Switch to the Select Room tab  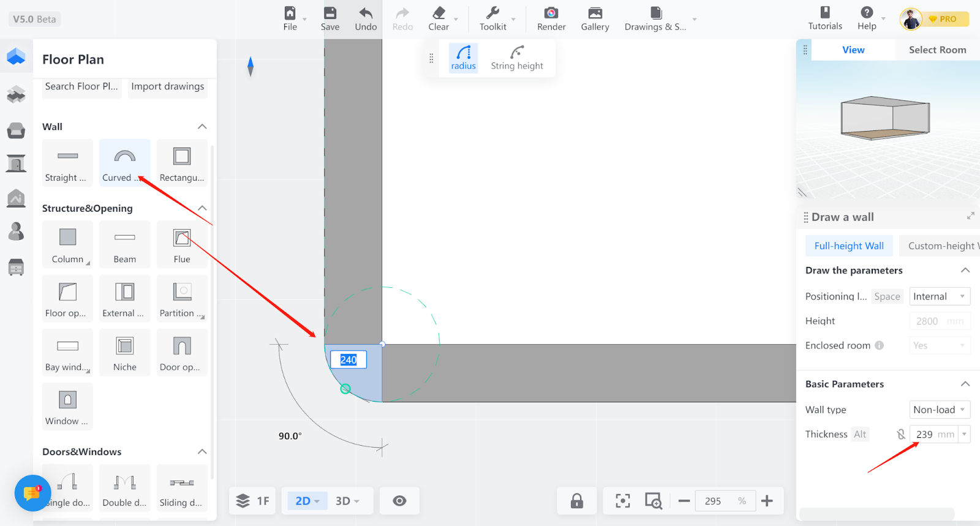pyautogui.click(x=937, y=50)
